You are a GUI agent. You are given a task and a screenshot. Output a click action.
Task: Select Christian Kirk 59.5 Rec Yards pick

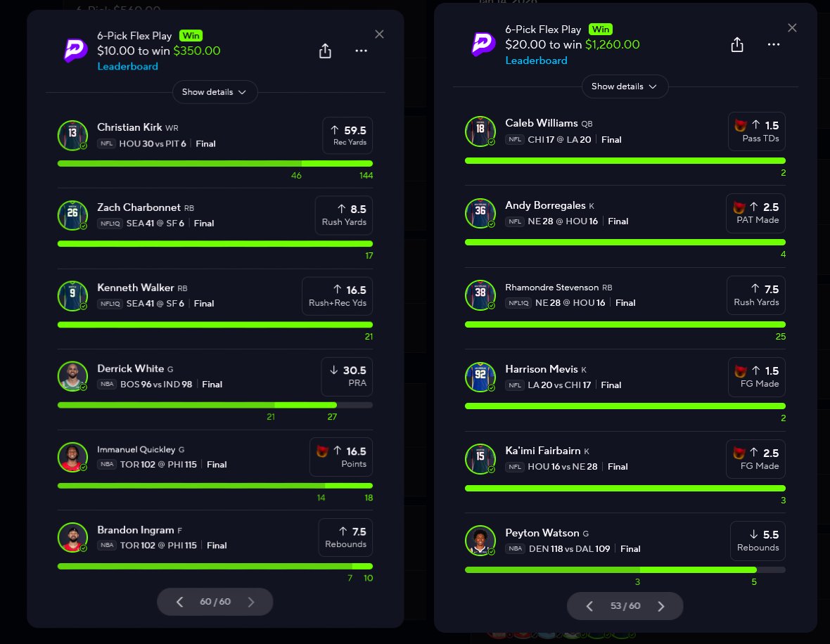click(x=347, y=136)
